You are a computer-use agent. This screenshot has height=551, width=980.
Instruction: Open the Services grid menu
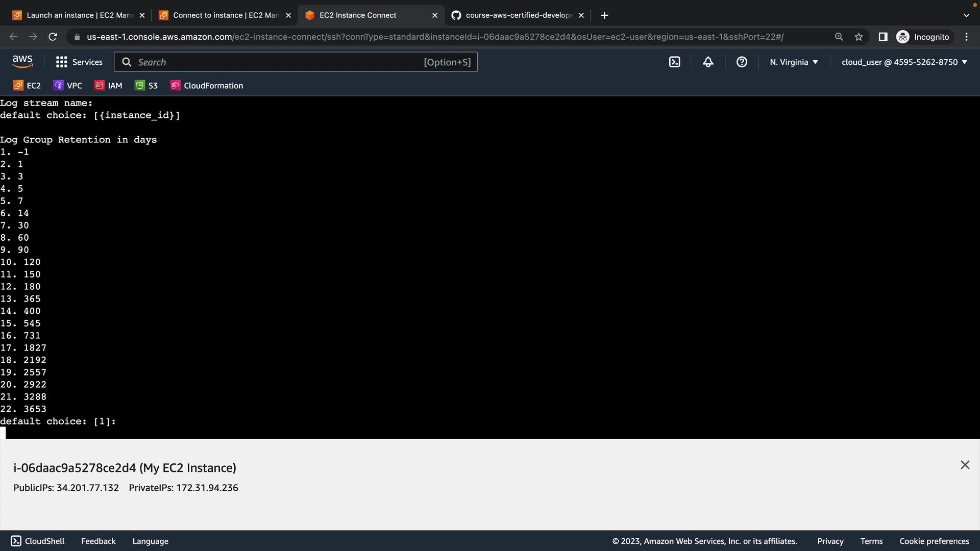click(x=79, y=62)
